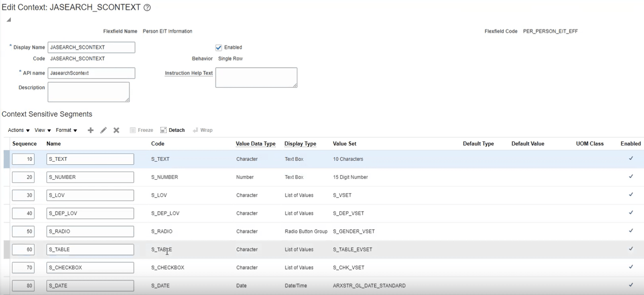Click the S_DATE name input field
644x295 pixels.
tap(90, 286)
